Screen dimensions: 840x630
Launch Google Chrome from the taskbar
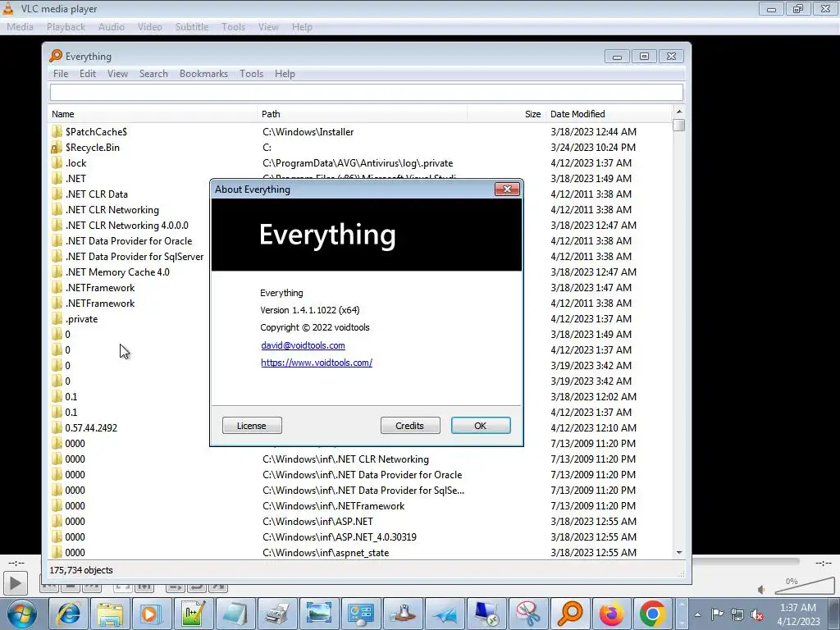tap(652, 614)
